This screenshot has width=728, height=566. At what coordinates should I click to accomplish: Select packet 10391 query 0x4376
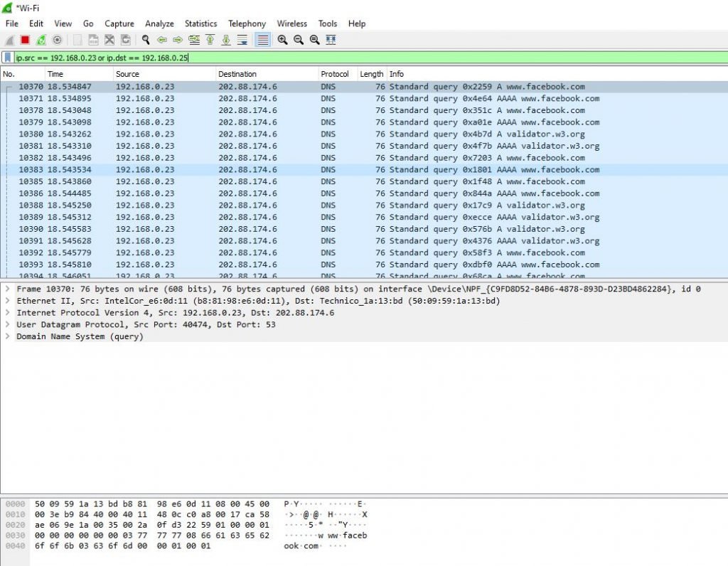[364, 241]
